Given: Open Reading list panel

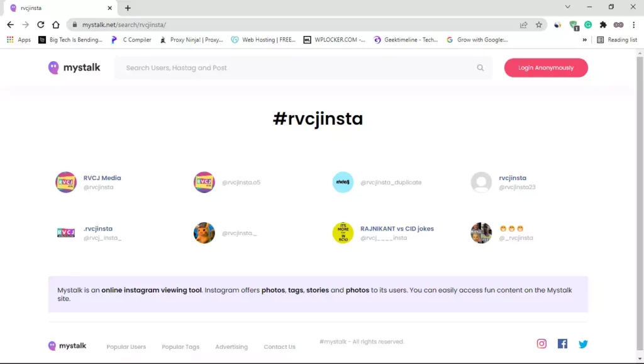Looking at the screenshot, I should tap(617, 40).
